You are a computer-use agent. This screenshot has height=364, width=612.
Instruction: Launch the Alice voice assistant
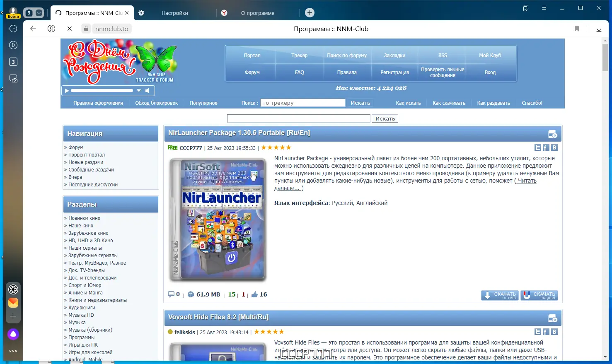[13, 334]
